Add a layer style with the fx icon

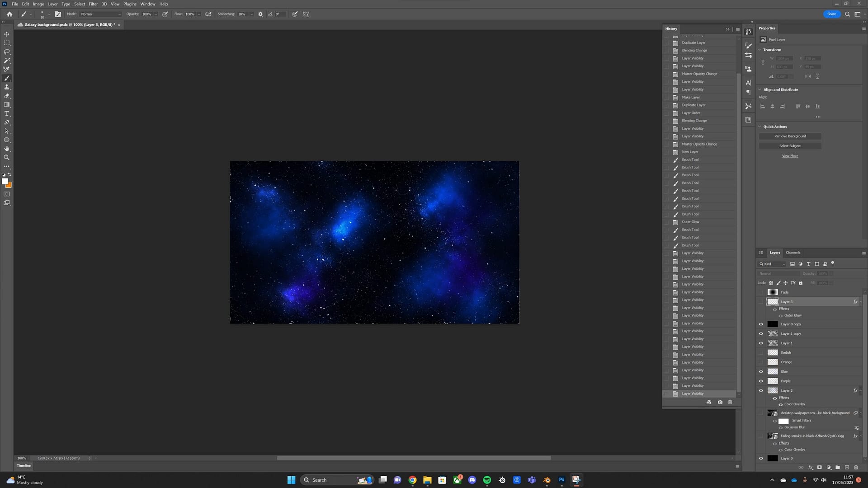[x=811, y=468]
